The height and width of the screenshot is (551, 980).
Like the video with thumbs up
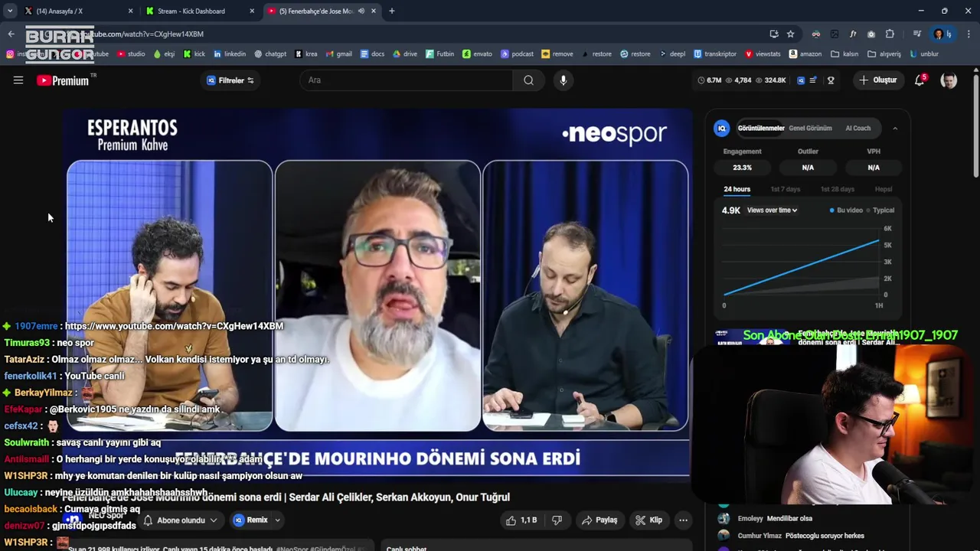pyautogui.click(x=520, y=520)
